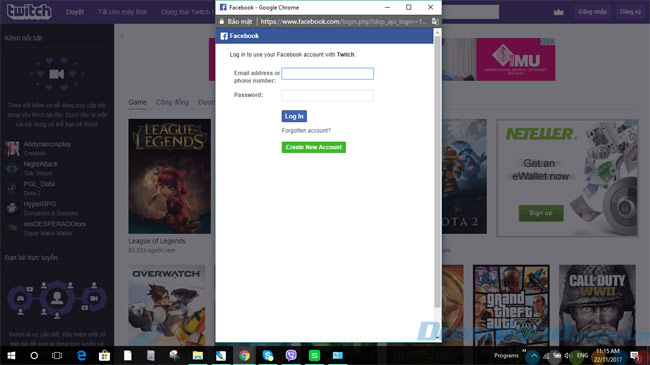Click the Twitch logo in header
The width and height of the screenshot is (650, 365).
[x=29, y=12]
